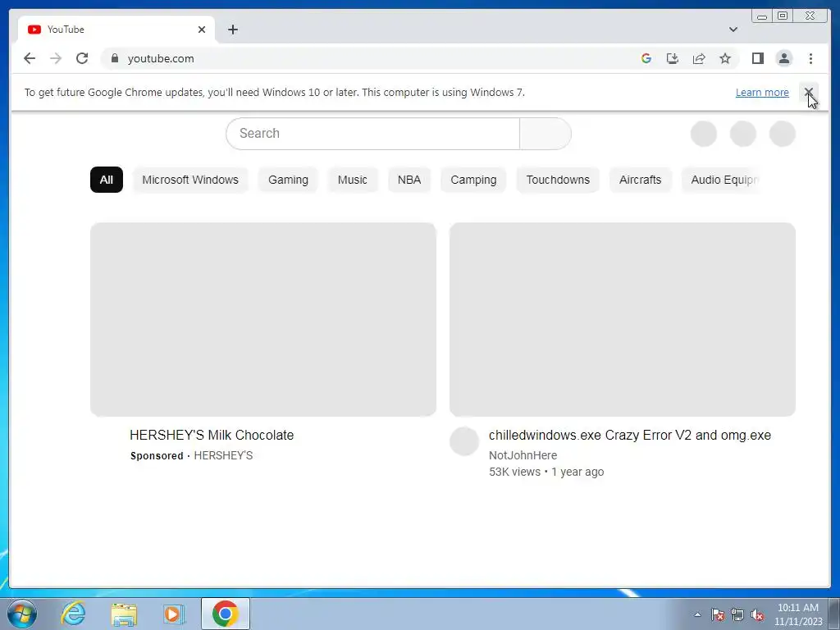View site info via the padlock icon
The image size is (840, 630).
[114, 58]
